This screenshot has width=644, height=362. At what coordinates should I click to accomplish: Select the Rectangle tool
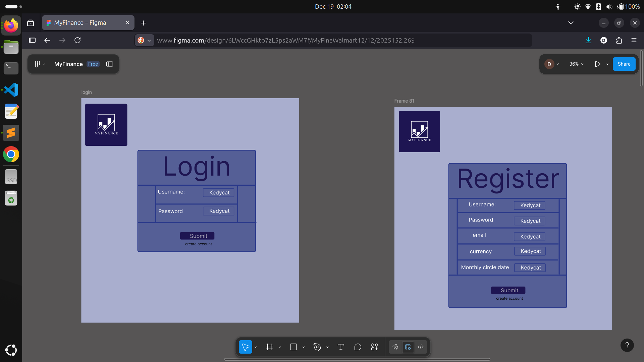click(293, 347)
